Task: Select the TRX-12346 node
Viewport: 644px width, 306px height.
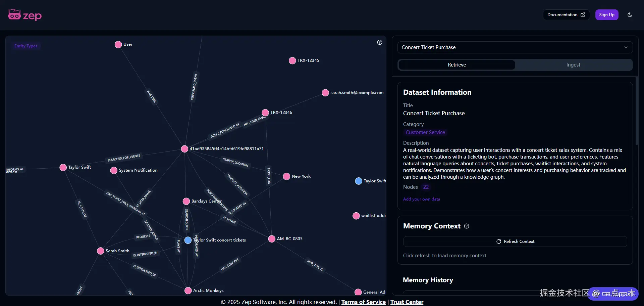Action: pos(265,113)
